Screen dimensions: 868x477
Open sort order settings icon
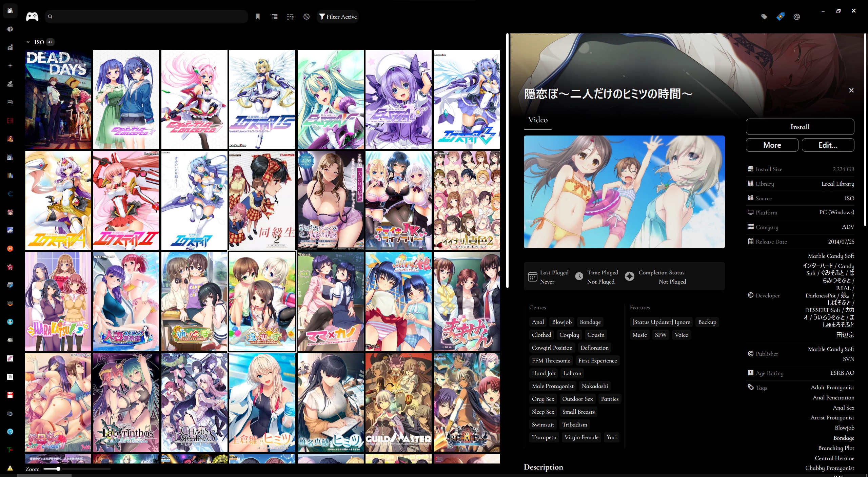click(x=291, y=17)
